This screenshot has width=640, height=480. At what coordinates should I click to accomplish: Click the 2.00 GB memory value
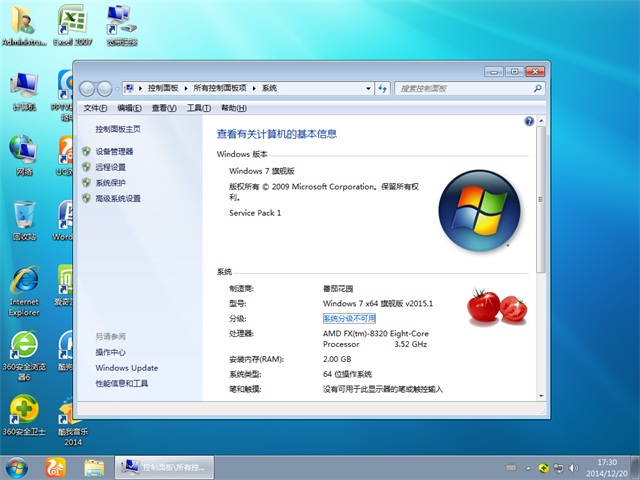[337, 359]
